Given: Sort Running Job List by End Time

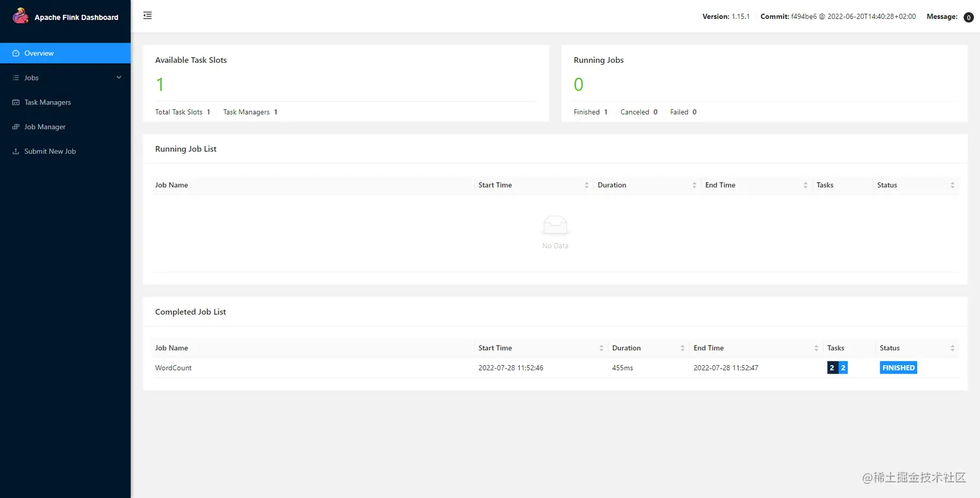Looking at the screenshot, I should click(x=806, y=185).
